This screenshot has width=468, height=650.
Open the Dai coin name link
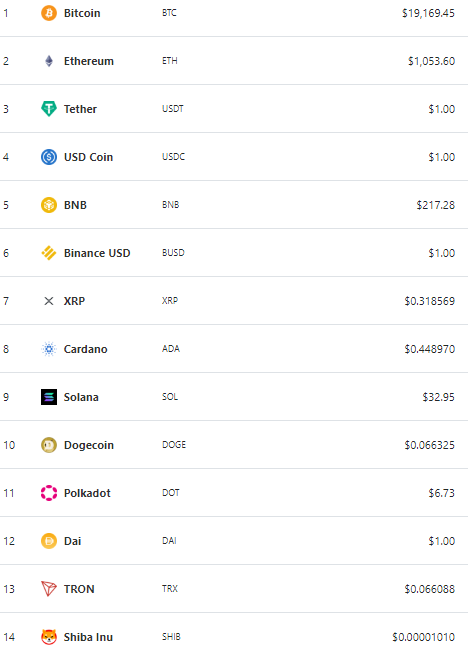[x=72, y=541]
